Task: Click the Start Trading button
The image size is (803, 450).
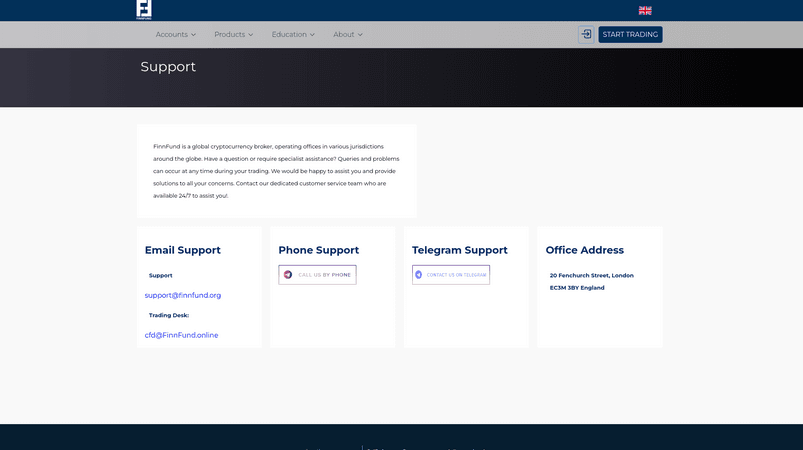Action: click(630, 34)
